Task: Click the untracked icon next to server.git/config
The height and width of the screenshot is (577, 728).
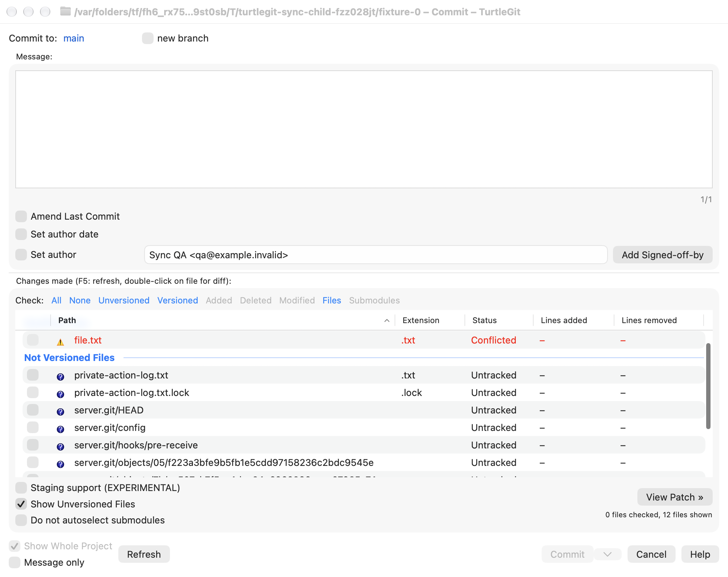Action: [x=60, y=429]
